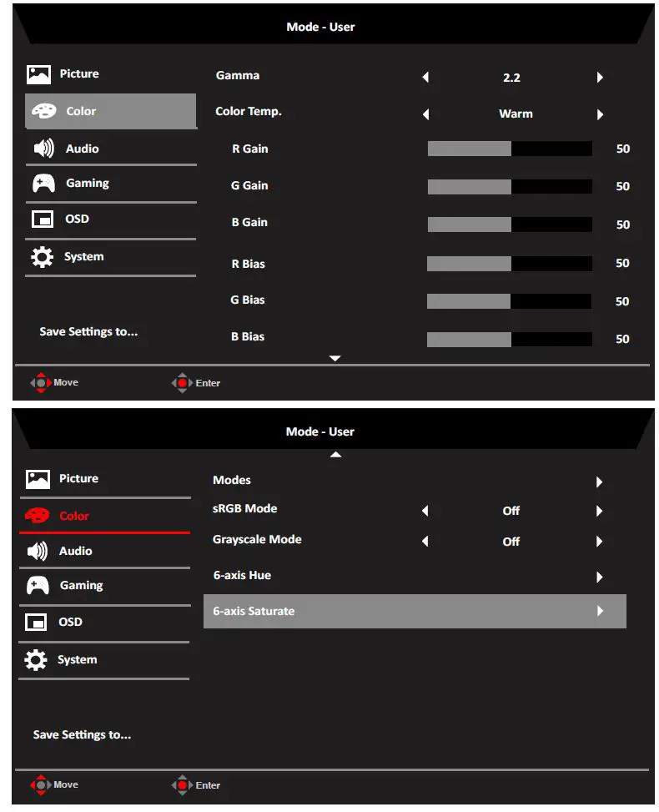Click sRGB Mode value Off
This screenshot has height=812, width=659.
[511, 511]
